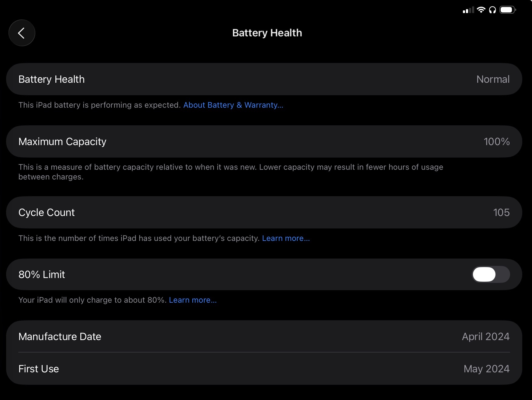The width and height of the screenshot is (532, 400).
Task: Tap the battery level icon
Action: pos(507,10)
